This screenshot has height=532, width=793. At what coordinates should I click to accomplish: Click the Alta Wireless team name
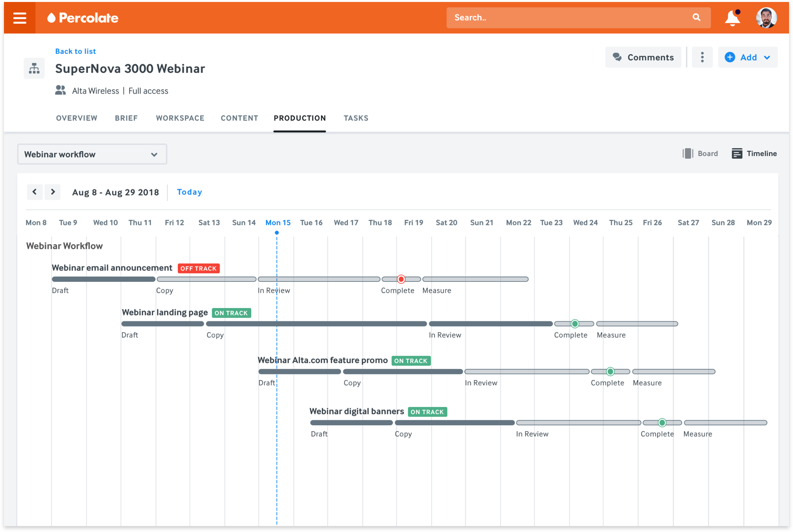(95, 91)
